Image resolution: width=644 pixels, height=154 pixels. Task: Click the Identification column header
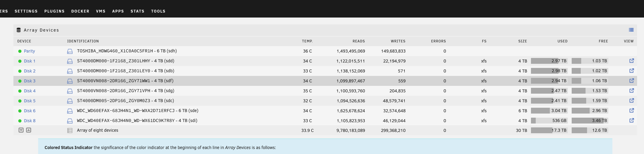point(83,41)
